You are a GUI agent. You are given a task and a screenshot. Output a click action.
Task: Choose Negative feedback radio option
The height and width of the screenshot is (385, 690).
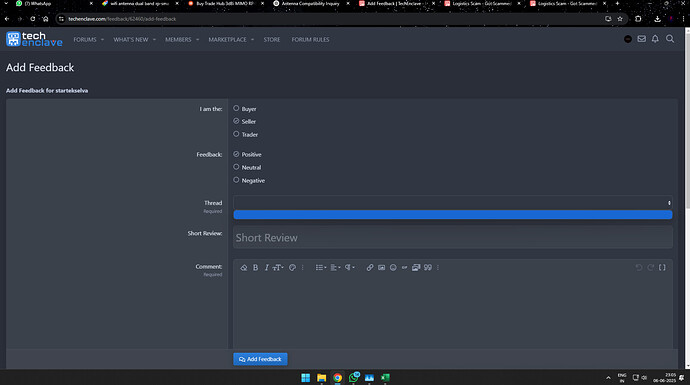click(236, 180)
